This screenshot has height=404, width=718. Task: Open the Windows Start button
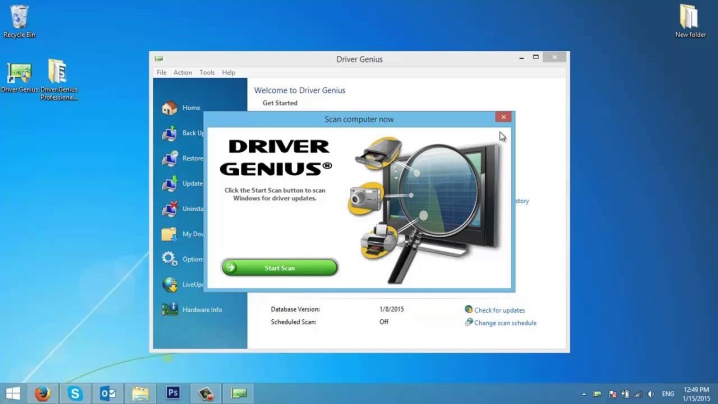point(13,393)
